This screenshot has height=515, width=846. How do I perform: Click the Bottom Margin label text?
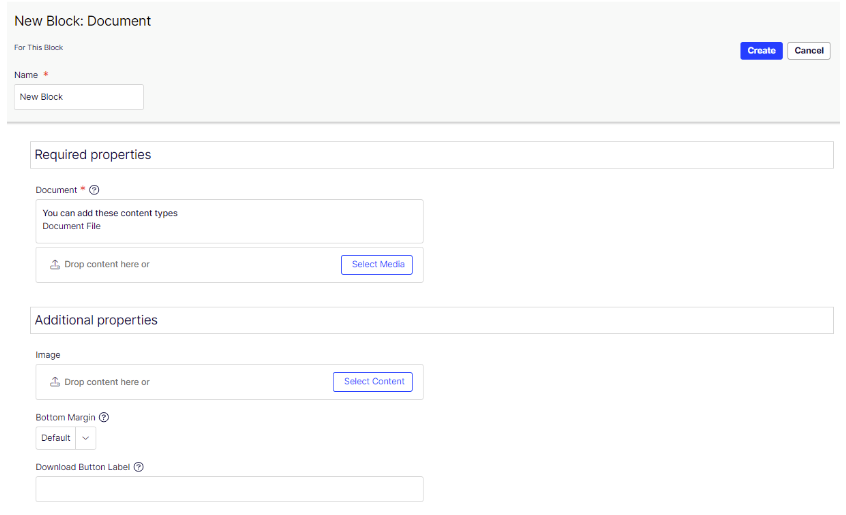[65, 417]
